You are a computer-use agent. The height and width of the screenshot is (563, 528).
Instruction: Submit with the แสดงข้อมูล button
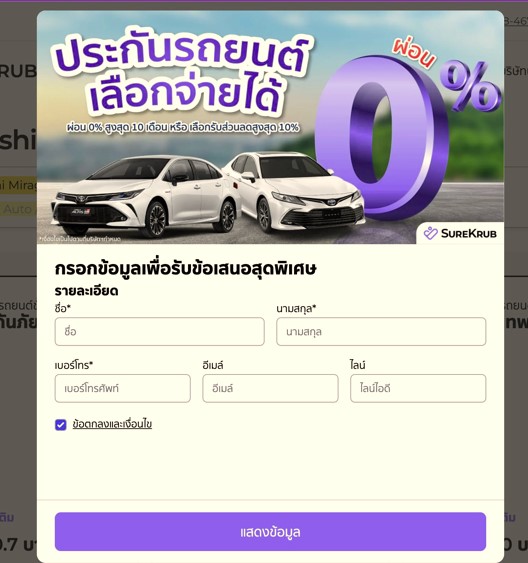(270, 532)
